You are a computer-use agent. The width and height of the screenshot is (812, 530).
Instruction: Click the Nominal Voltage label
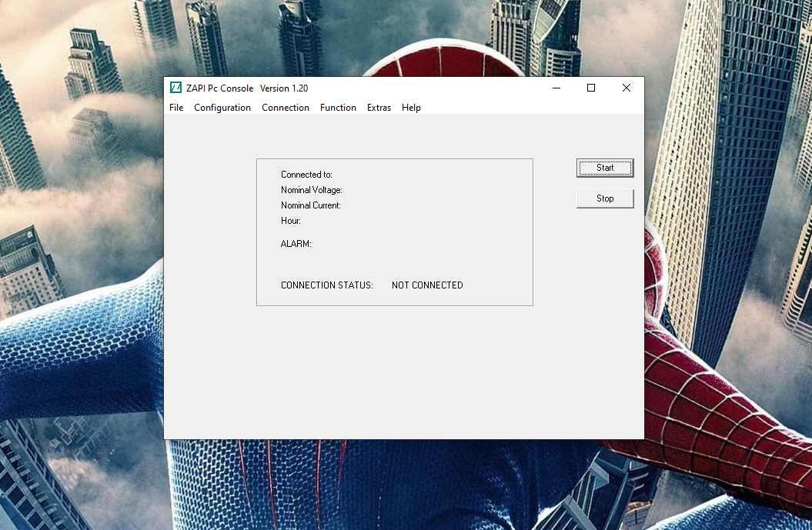coord(311,190)
